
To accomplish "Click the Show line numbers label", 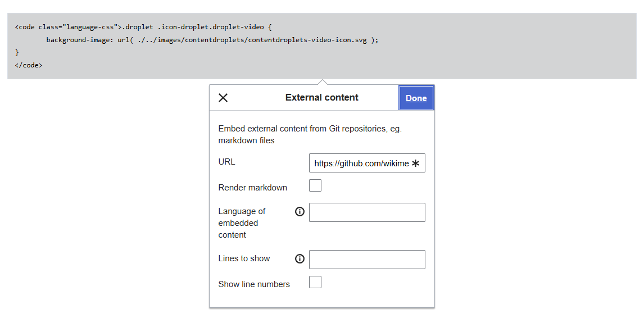I will pos(254,284).
